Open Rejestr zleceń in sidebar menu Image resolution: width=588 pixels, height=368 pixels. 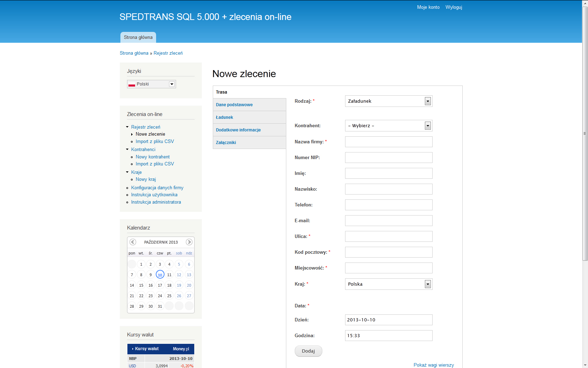[x=146, y=127]
